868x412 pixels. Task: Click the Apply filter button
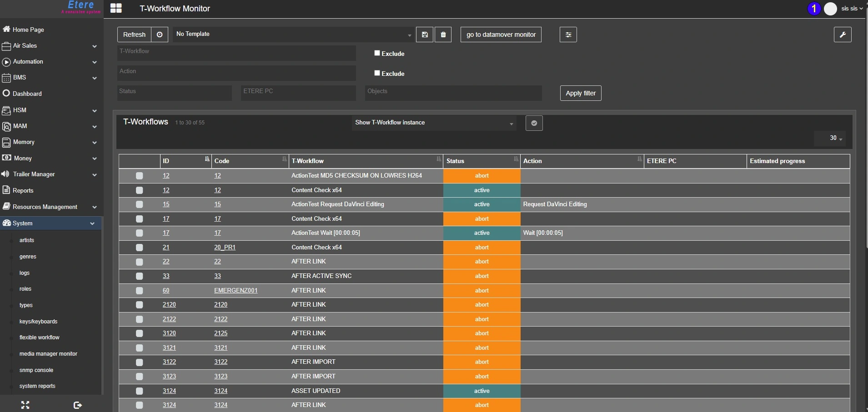point(580,93)
